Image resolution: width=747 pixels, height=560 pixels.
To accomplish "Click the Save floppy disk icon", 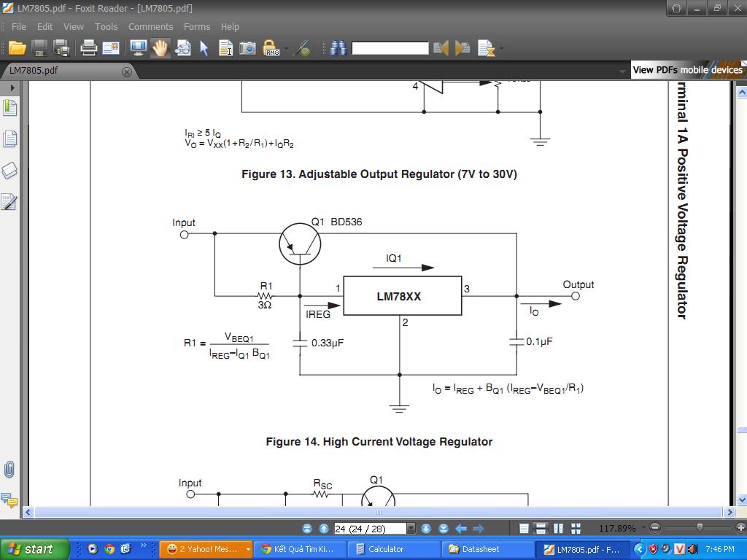I will (x=39, y=48).
